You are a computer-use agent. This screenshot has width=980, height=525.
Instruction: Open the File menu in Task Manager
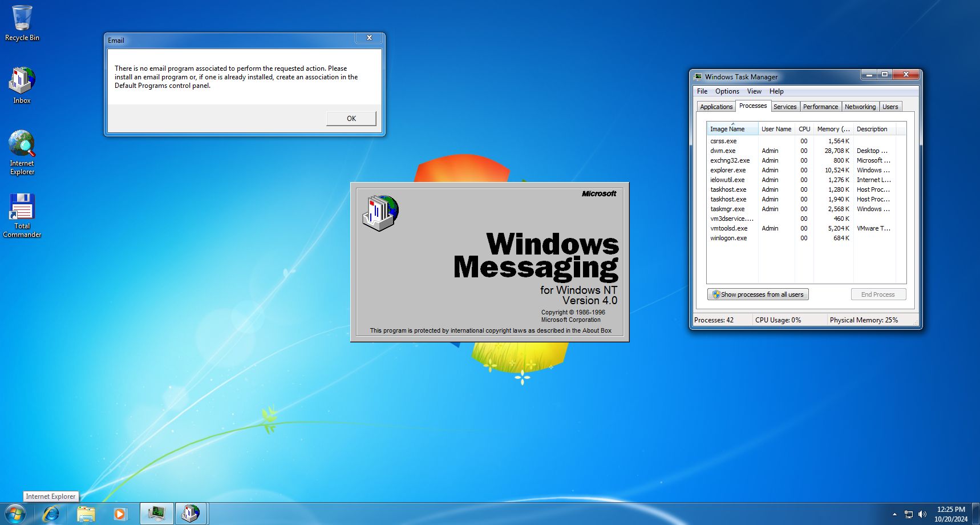click(702, 91)
